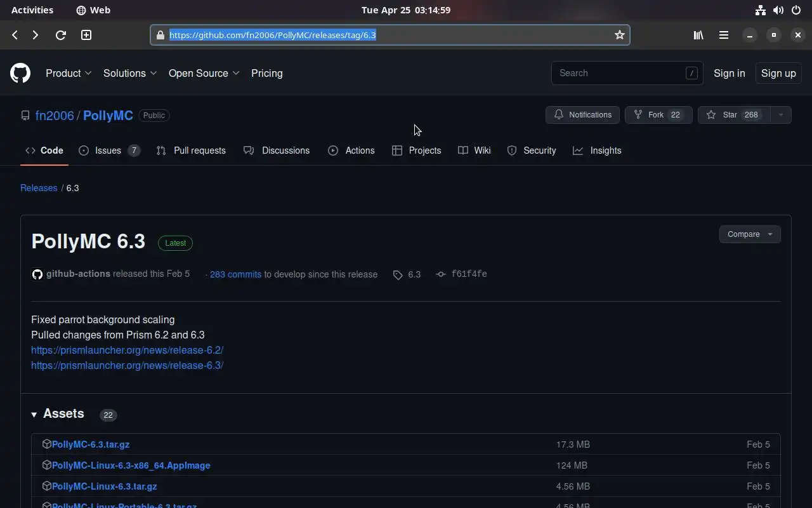Click the Public visibility label
The width and height of the screenshot is (812, 508).
click(154, 116)
